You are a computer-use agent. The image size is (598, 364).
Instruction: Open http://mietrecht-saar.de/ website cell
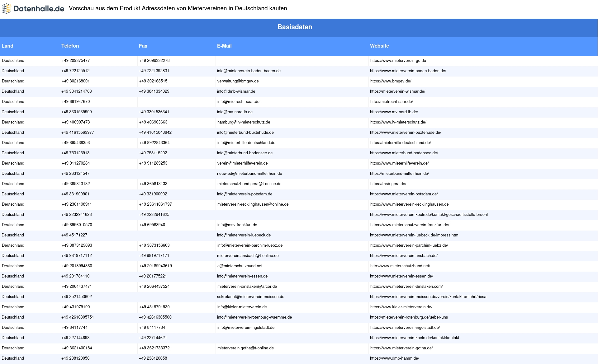point(392,102)
